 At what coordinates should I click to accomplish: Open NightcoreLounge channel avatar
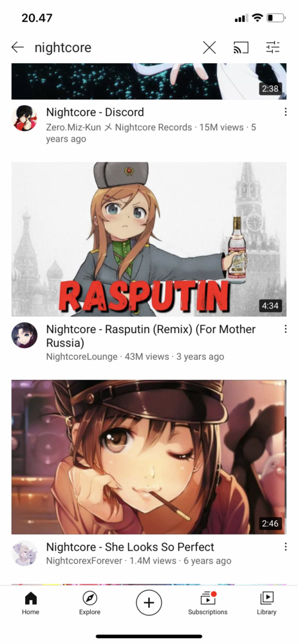(x=24, y=335)
